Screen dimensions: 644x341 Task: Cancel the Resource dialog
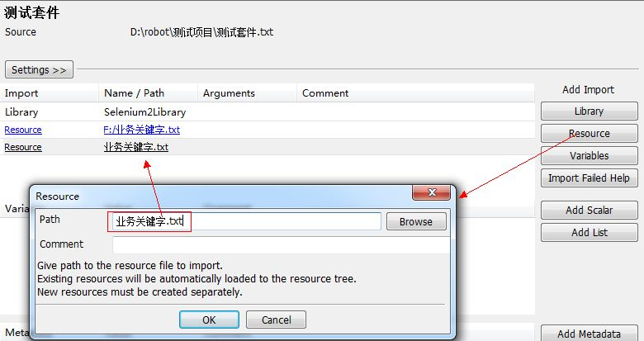276,320
